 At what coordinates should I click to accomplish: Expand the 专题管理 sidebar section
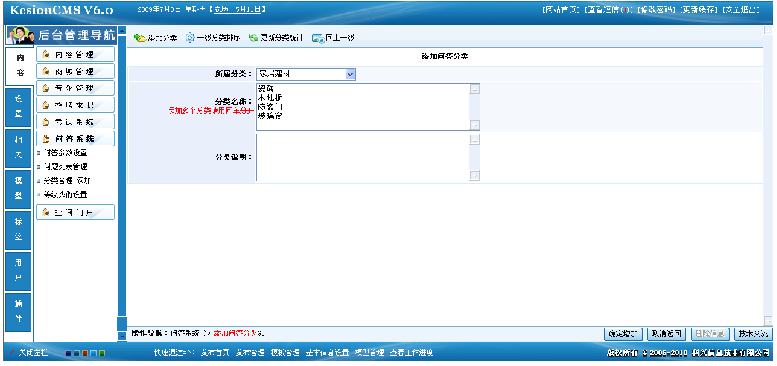(75, 88)
